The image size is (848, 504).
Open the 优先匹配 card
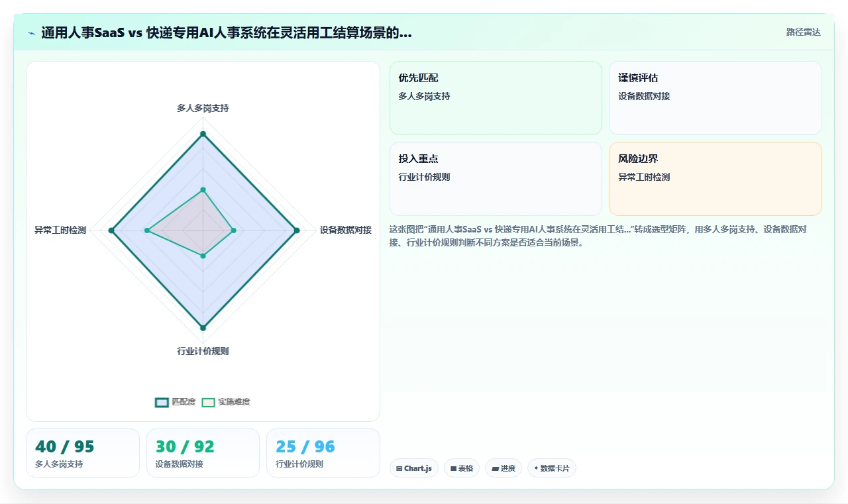point(496,98)
